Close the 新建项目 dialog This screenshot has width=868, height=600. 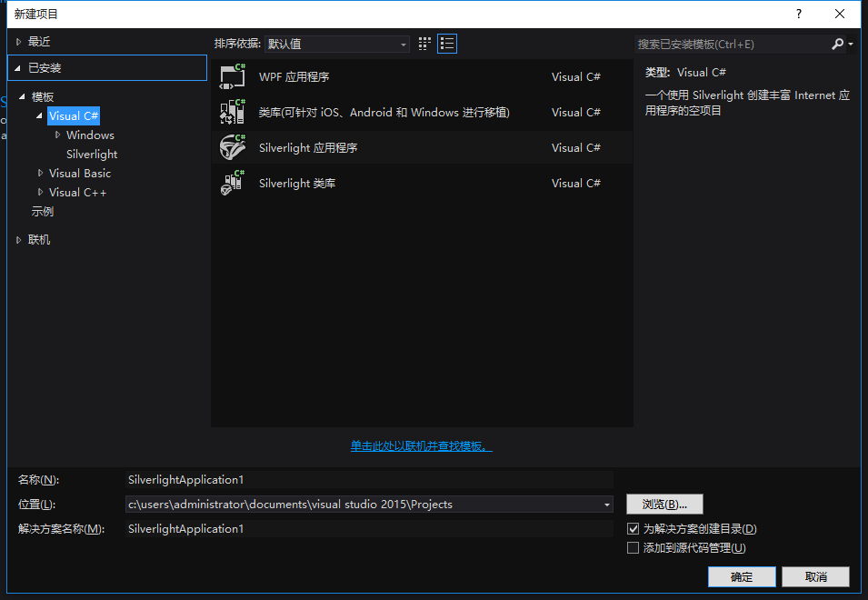(839, 14)
